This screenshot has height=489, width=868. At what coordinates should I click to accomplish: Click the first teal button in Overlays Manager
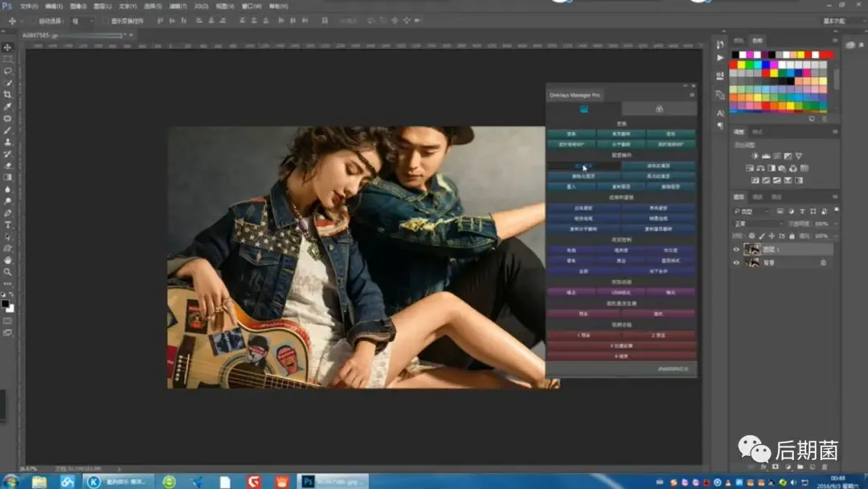[x=571, y=134]
